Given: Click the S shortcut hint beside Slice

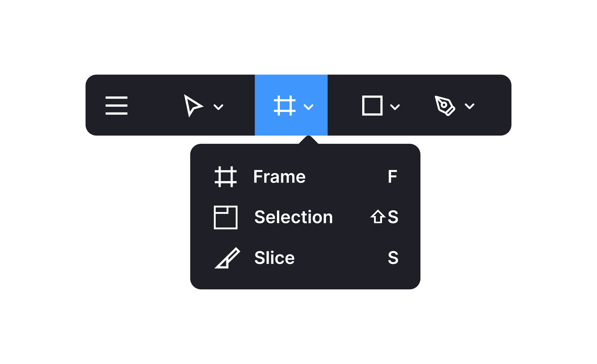Looking at the screenshot, I should (x=393, y=258).
